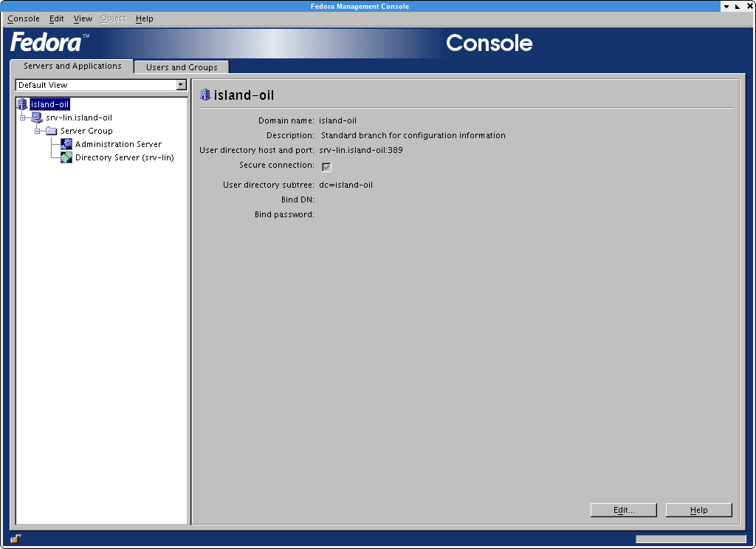Select island-oil node in the tree

point(49,104)
